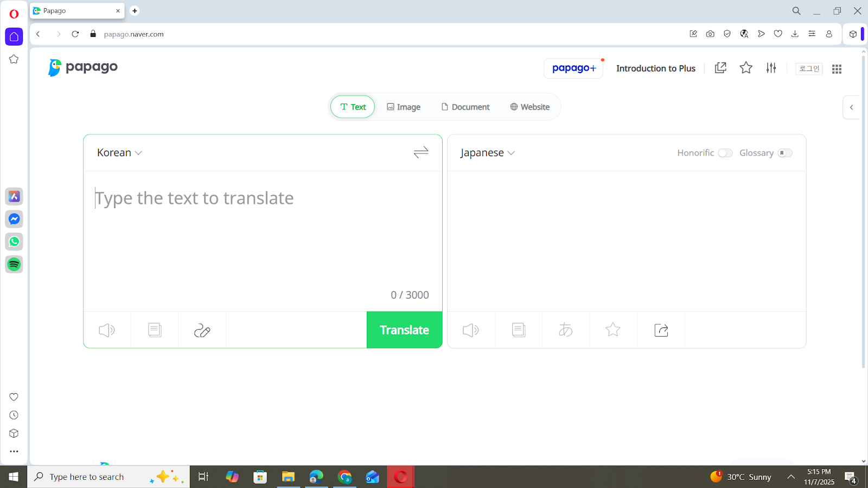Enable the Honorific toggle
This screenshot has height=488, width=868.
tap(725, 153)
